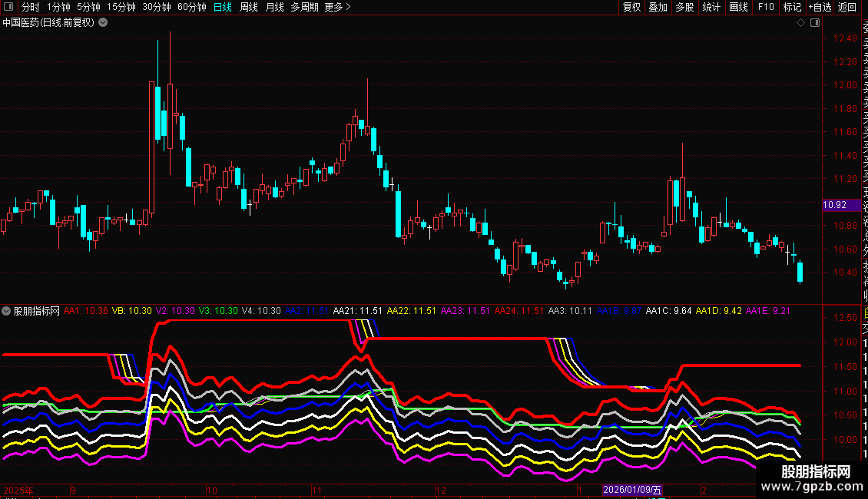The width and height of the screenshot is (868, 499).
Task: Expand the 更多 periods menu
Action: coord(338,7)
